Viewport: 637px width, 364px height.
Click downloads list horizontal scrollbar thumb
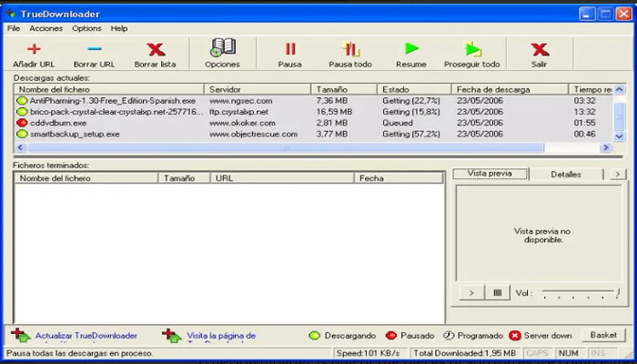click(x=286, y=147)
